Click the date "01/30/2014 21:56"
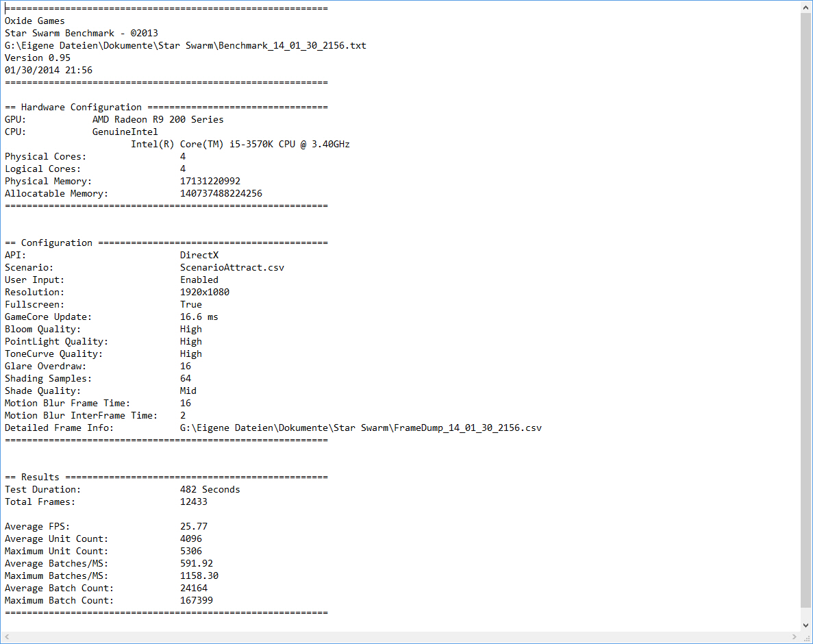Viewport: 813px width, 644px height. [49, 70]
